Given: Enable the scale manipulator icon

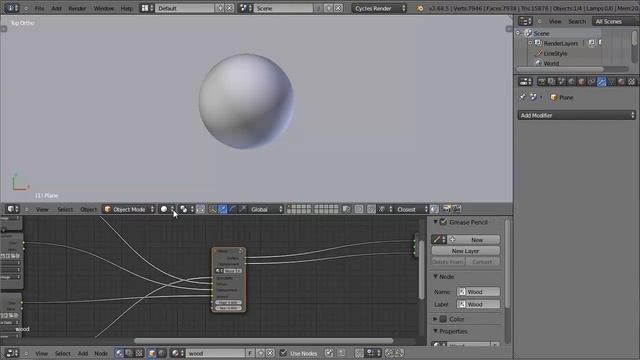Looking at the screenshot, I should (242, 209).
